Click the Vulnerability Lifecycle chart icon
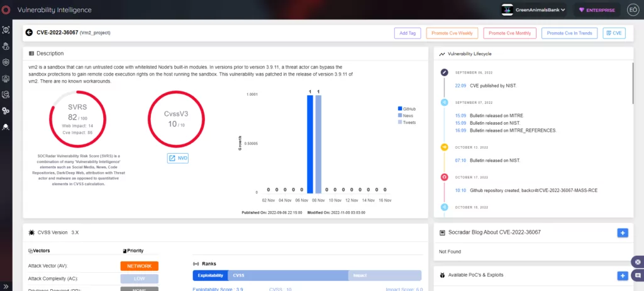Image resolution: width=644 pixels, height=291 pixels. click(x=442, y=54)
